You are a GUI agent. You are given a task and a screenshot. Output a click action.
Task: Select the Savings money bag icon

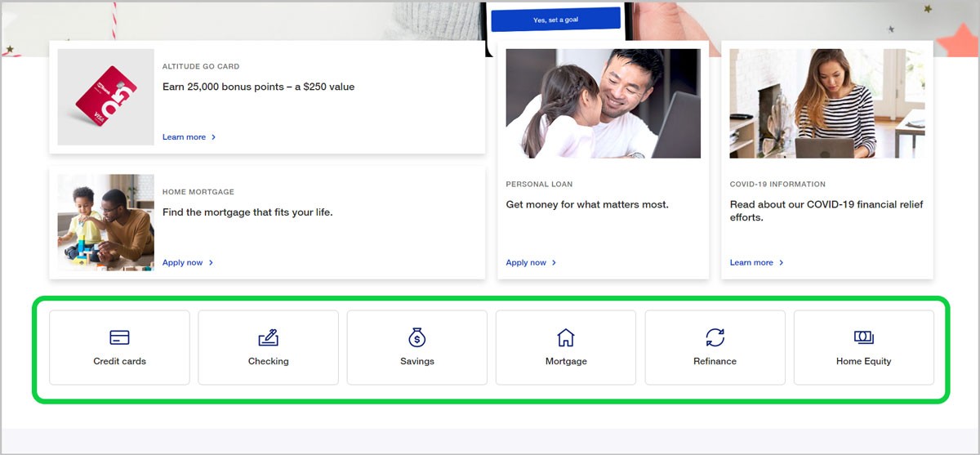(417, 337)
